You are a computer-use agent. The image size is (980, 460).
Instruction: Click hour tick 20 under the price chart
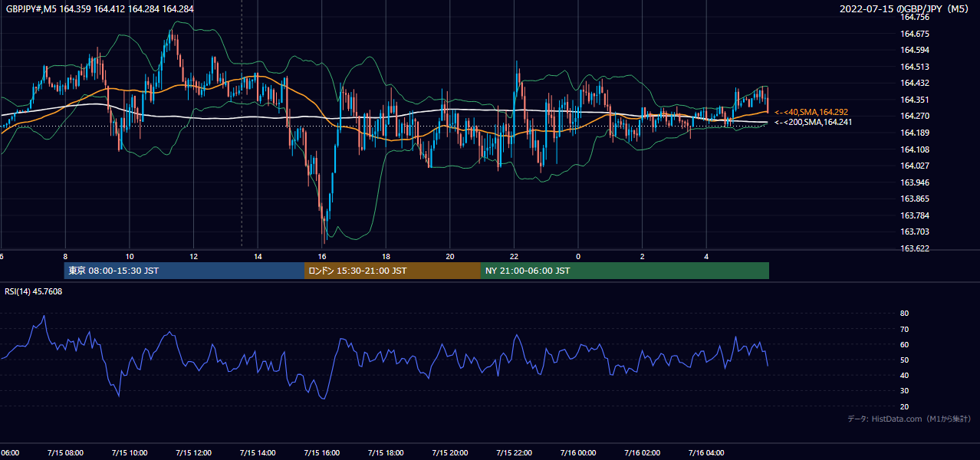(x=450, y=256)
